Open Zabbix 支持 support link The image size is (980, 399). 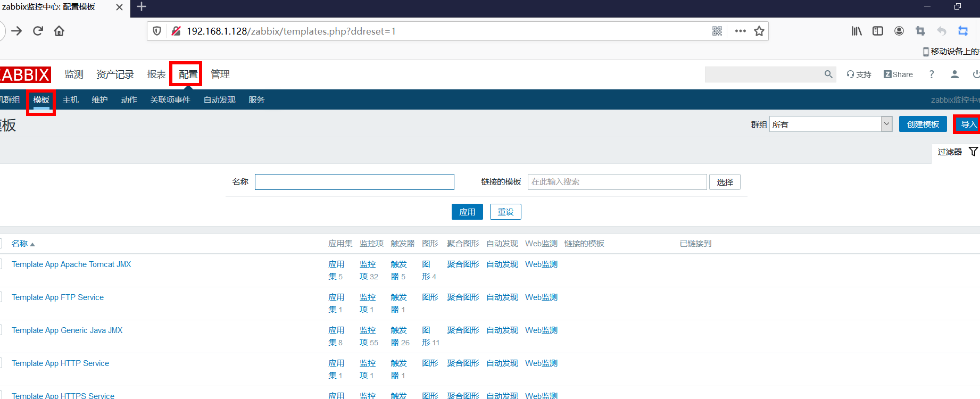tap(859, 74)
